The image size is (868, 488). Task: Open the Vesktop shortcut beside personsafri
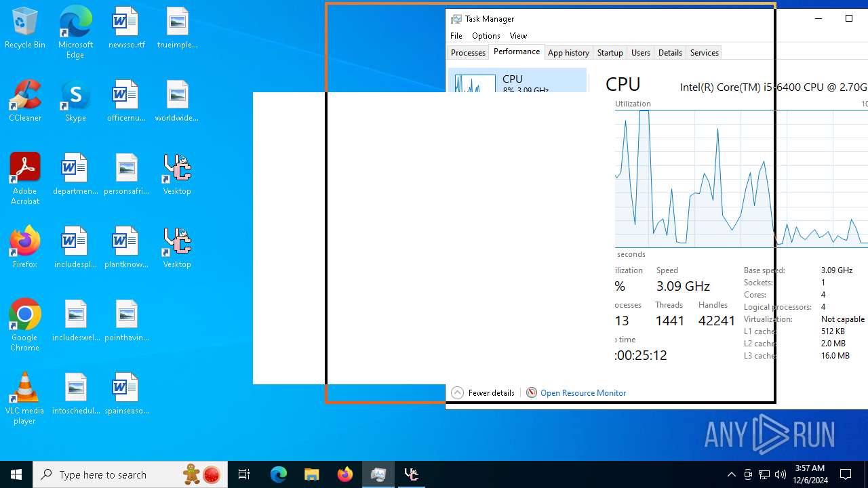pos(177,175)
